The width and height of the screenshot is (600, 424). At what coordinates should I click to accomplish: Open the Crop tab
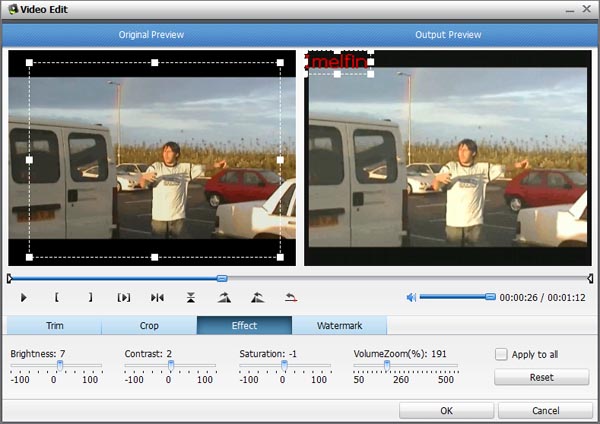pyautogui.click(x=149, y=326)
